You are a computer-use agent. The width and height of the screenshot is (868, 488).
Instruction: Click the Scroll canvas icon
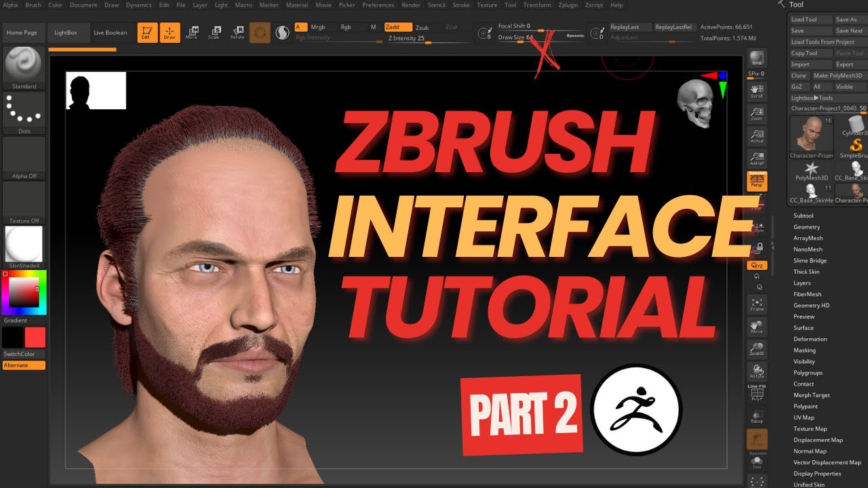pyautogui.click(x=757, y=91)
